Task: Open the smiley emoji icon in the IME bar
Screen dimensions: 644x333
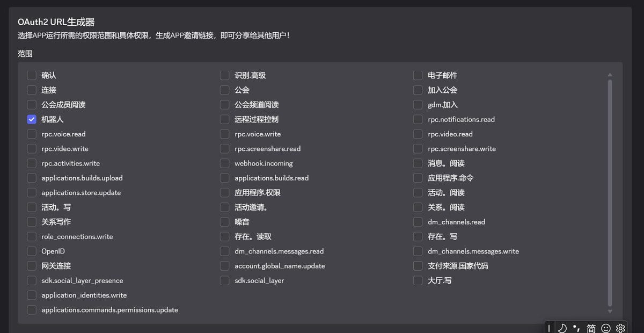Action: pos(606,328)
